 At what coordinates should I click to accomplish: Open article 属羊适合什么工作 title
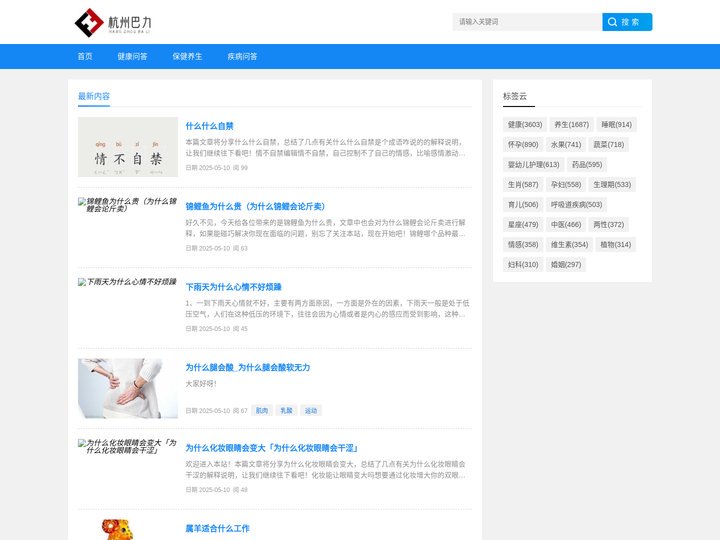pyautogui.click(x=218, y=529)
